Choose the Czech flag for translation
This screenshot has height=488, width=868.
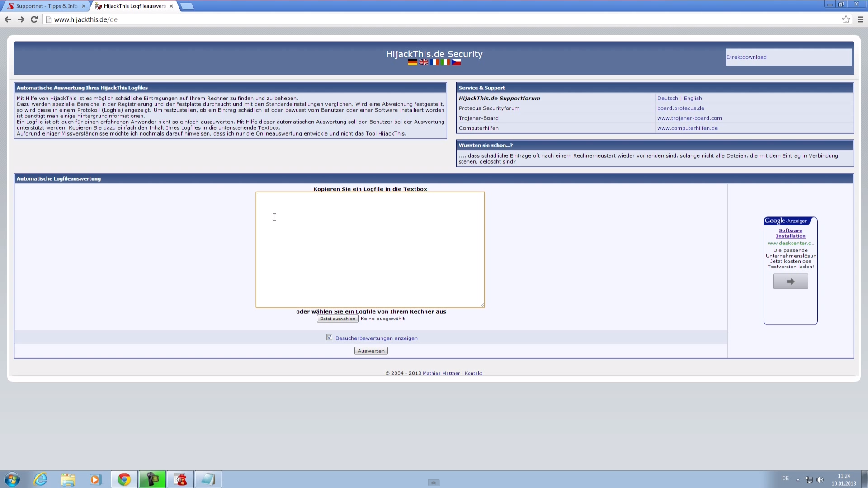pyautogui.click(x=456, y=62)
